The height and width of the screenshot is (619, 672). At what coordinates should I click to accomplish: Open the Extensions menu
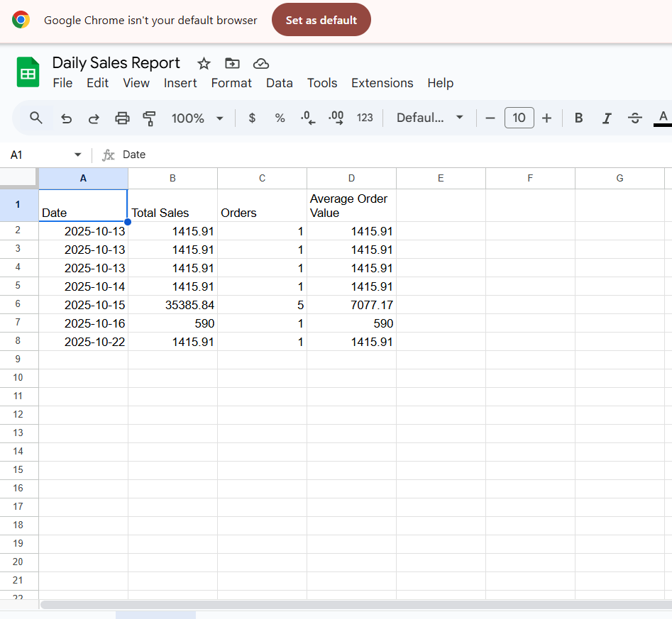(382, 83)
